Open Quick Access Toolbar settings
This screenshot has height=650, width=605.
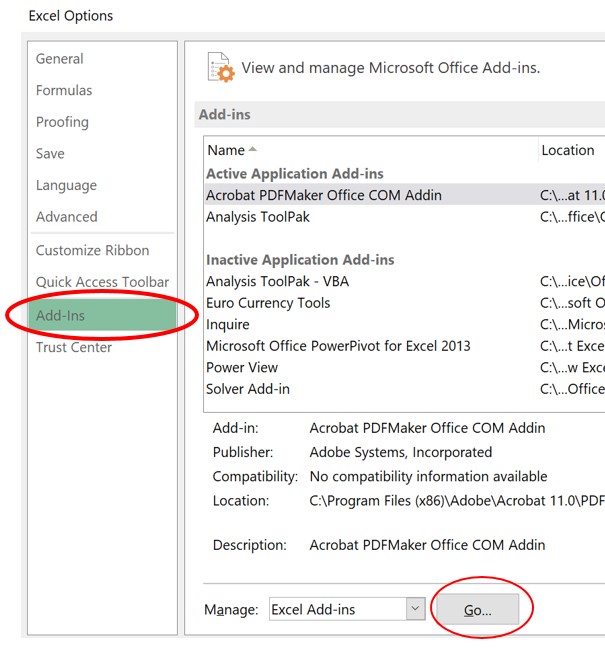[x=102, y=282]
